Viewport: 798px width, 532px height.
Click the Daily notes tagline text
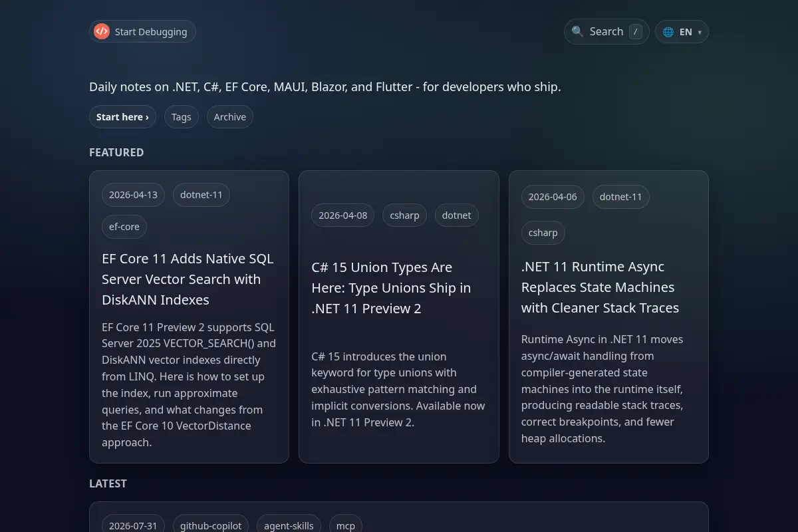pyautogui.click(x=325, y=87)
